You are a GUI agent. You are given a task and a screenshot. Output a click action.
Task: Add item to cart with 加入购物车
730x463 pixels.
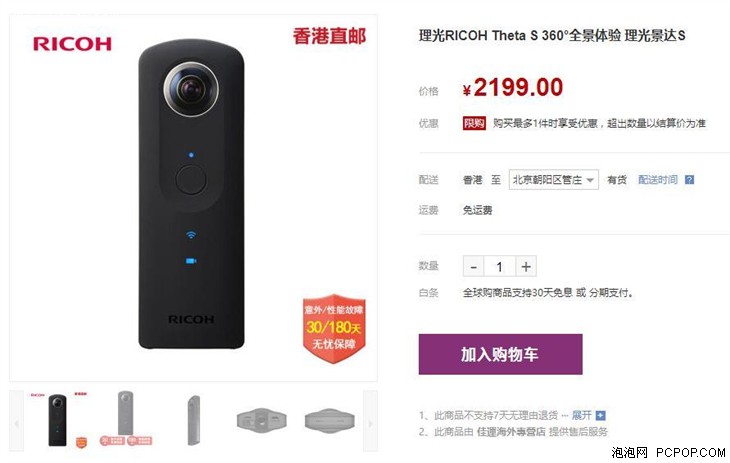(500, 354)
